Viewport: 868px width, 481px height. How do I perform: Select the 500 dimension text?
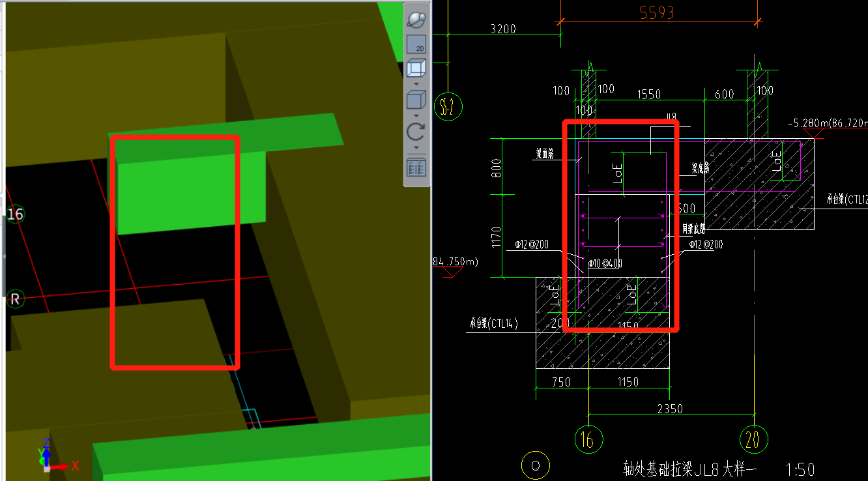coord(686,209)
